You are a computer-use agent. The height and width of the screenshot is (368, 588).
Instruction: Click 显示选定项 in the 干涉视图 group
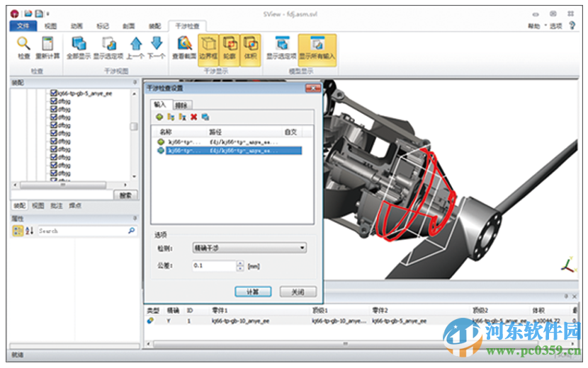tap(108, 47)
